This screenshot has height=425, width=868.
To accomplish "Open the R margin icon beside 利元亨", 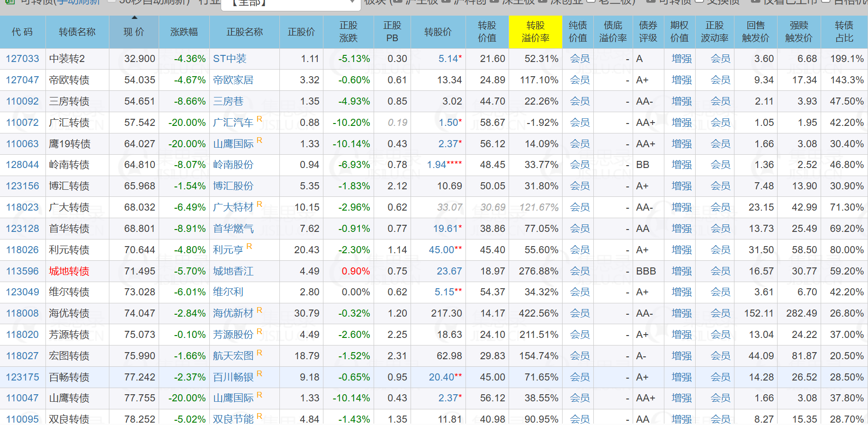I will tap(249, 246).
